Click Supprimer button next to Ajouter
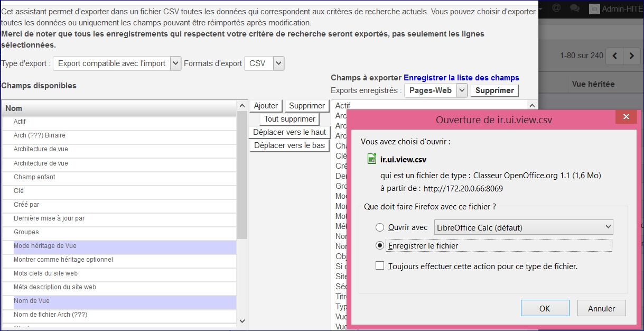This screenshot has width=644, height=331. point(307,106)
